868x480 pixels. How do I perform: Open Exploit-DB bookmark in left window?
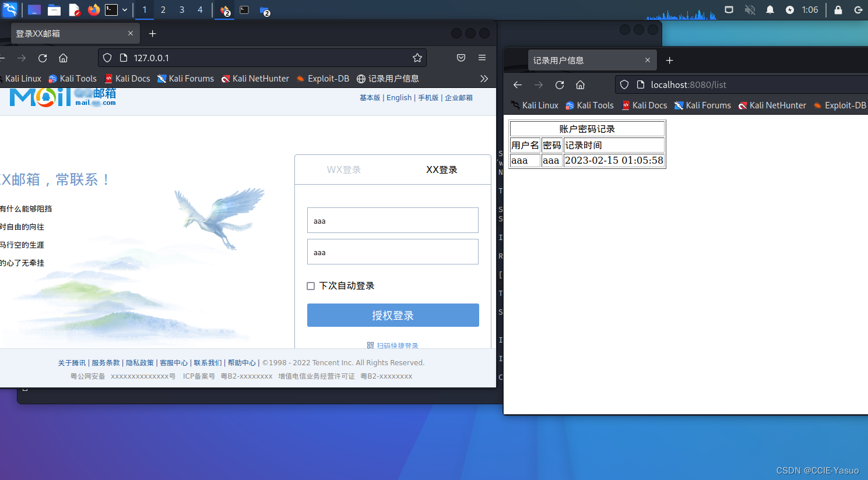pyautogui.click(x=323, y=79)
